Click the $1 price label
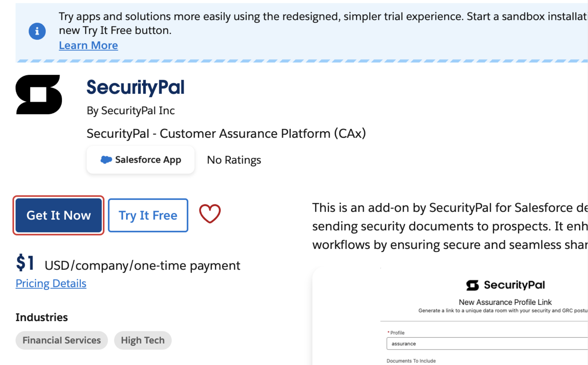The width and height of the screenshot is (588, 365). pyautogui.click(x=25, y=263)
